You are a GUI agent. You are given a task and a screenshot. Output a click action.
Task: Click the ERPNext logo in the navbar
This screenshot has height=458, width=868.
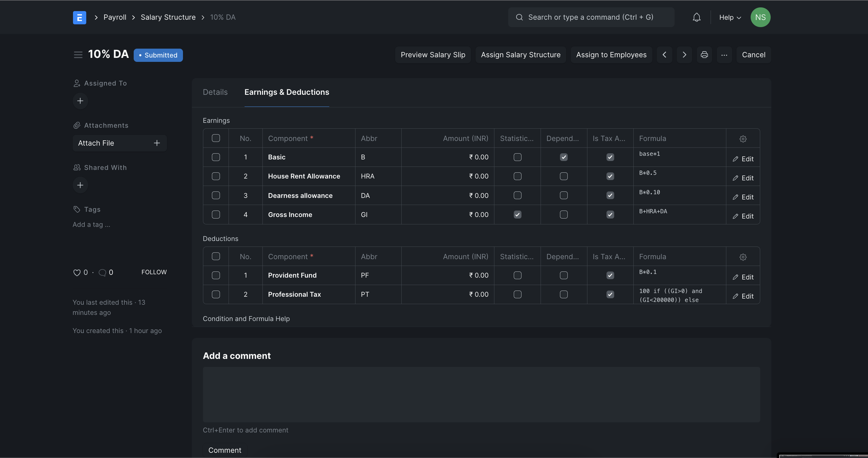click(79, 17)
